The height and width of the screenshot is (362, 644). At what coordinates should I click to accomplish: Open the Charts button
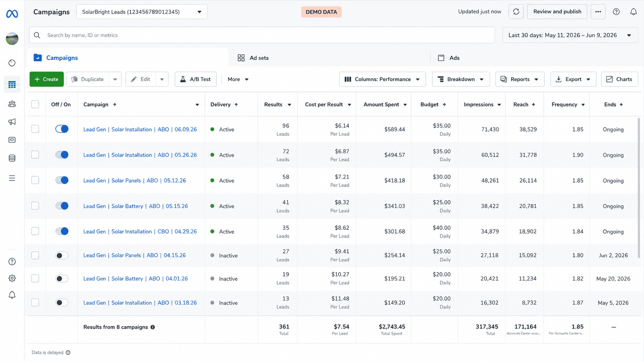point(619,79)
